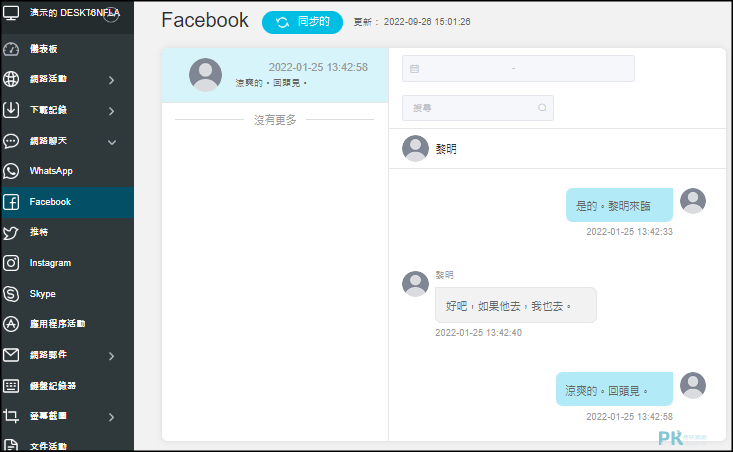Image resolution: width=733 pixels, height=452 pixels.
Task: Click the document file activity icon
Action: click(x=11, y=445)
